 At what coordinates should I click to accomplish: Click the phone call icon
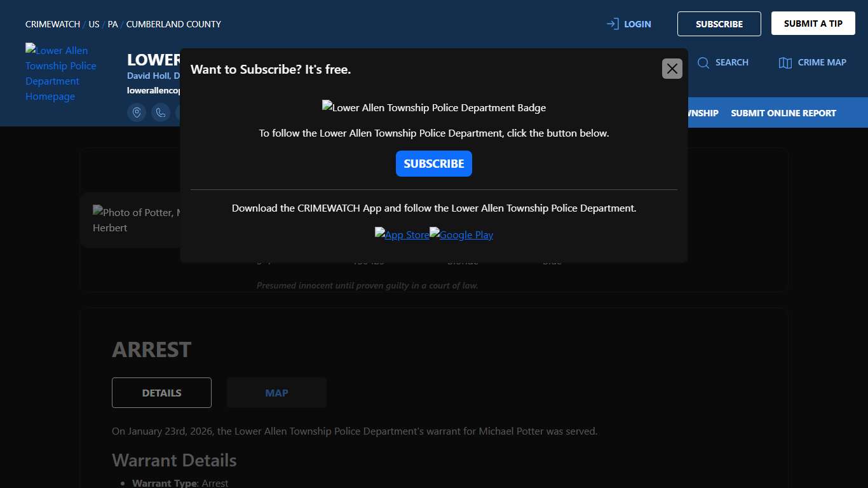(161, 112)
